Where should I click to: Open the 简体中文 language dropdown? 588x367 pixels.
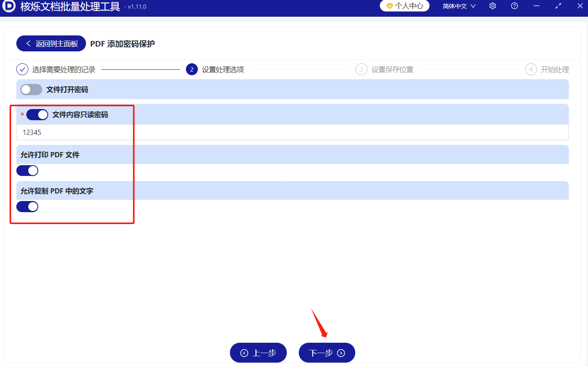point(454,6)
